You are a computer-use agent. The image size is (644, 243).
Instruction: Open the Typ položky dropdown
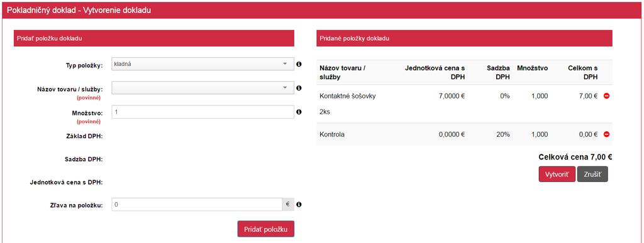point(203,64)
